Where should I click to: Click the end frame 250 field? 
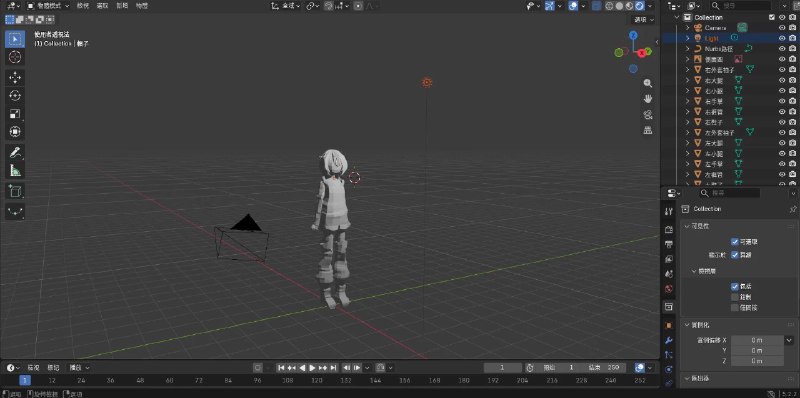606,367
